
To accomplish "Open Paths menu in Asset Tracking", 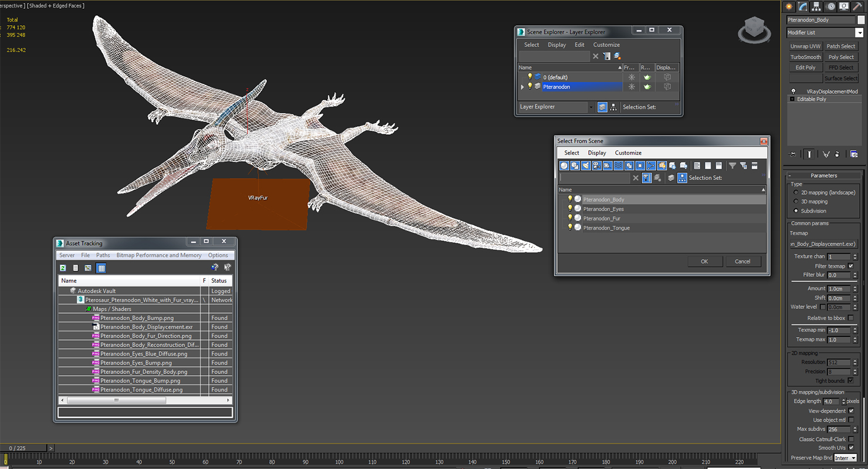I will pos(103,255).
